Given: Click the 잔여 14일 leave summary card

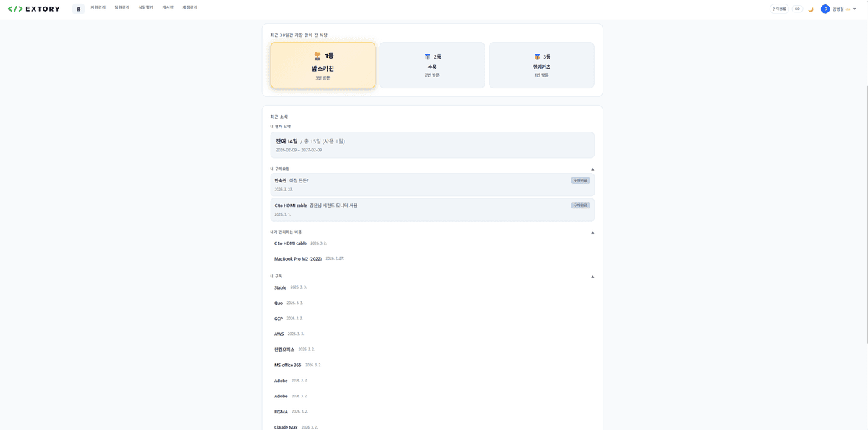Looking at the screenshot, I should [x=432, y=145].
